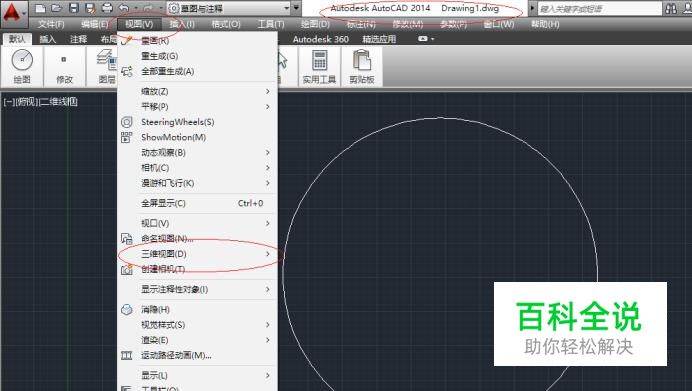Screen dimensions: 692x391
Task: Open the 文件(F) menu
Action: click(x=51, y=24)
